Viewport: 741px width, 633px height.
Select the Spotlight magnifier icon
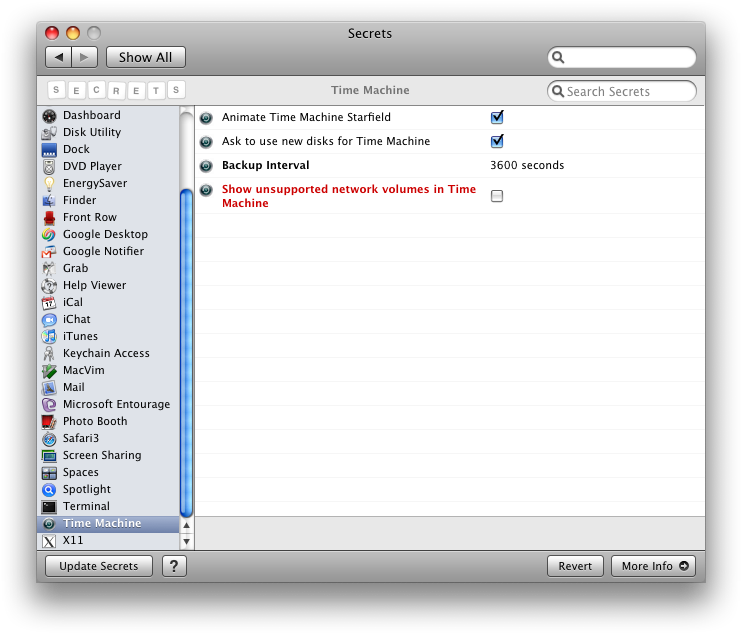point(49,490)
